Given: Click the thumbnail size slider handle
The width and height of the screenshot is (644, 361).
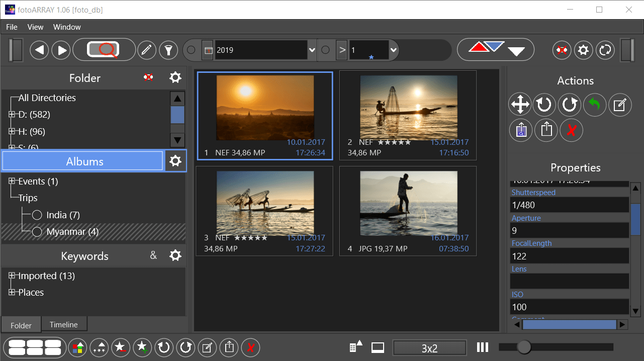Looking at the screenshot, I should click(524, 347).
